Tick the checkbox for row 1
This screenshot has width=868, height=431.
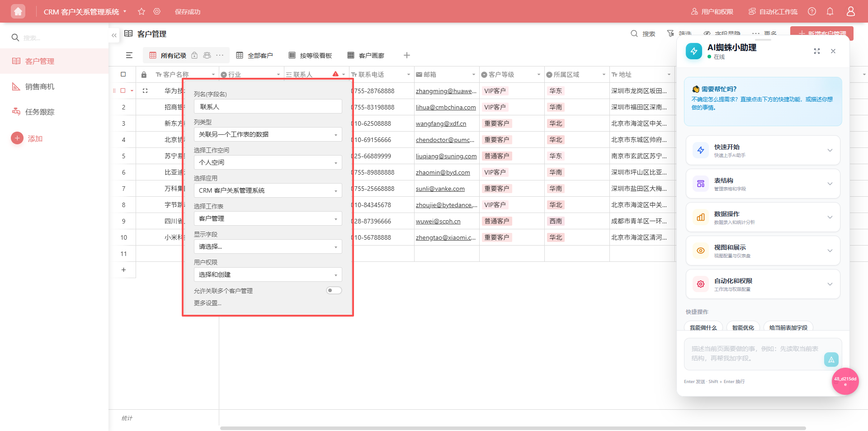coord(123,90)
